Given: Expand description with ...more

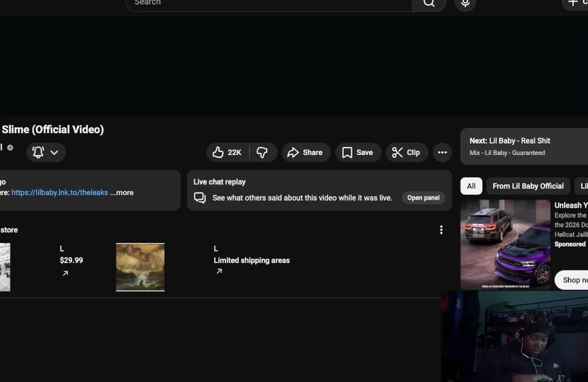Looking at the screenshot, I should coord(122,192).
